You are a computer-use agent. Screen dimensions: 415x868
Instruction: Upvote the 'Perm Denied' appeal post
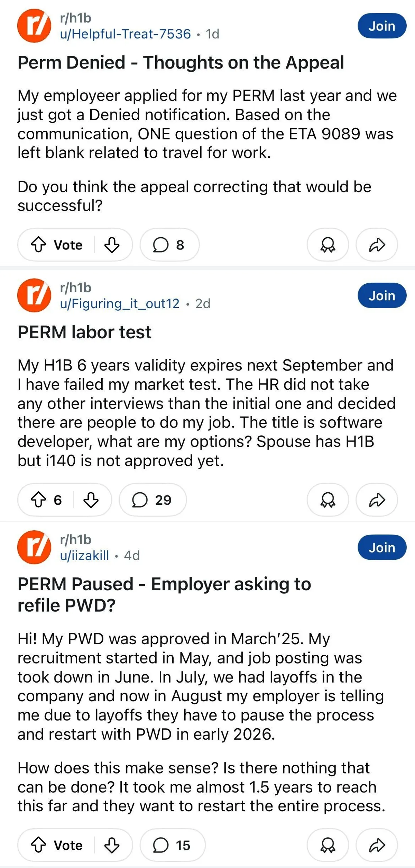pyautogui.click(x=38, y=245)
